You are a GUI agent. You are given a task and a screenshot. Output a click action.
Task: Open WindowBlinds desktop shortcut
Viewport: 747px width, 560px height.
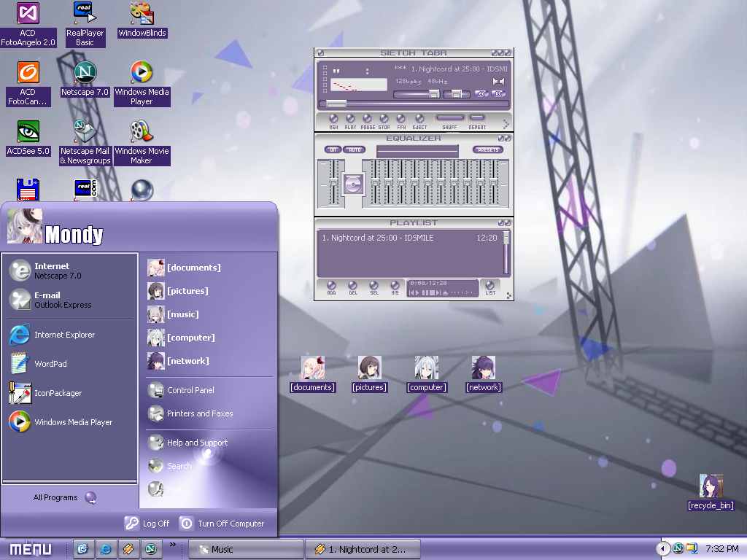tap(142, 14)
